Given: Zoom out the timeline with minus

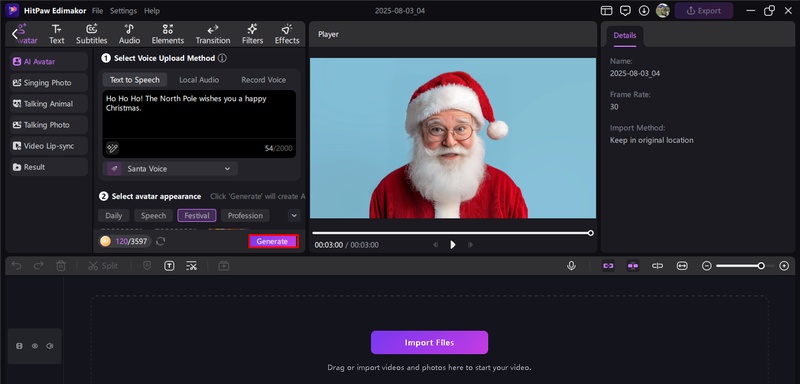Looking at the screenshot, I should pos(707,266).
